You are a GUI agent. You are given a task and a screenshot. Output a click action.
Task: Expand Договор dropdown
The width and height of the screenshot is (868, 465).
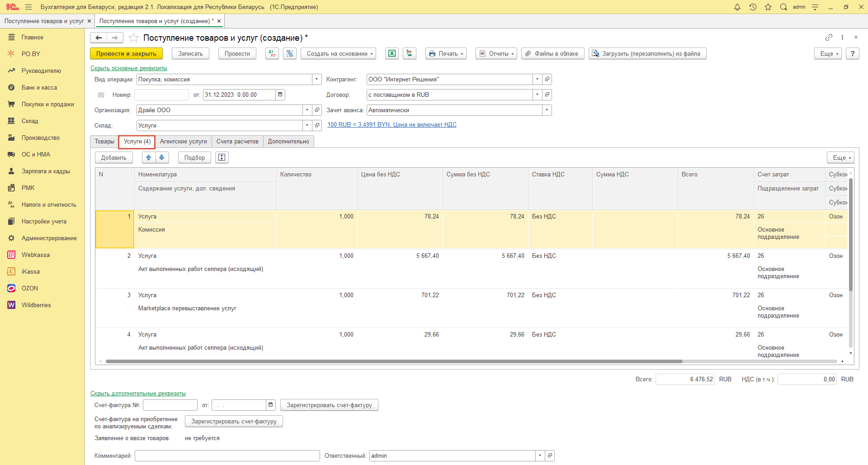[538, 95]
